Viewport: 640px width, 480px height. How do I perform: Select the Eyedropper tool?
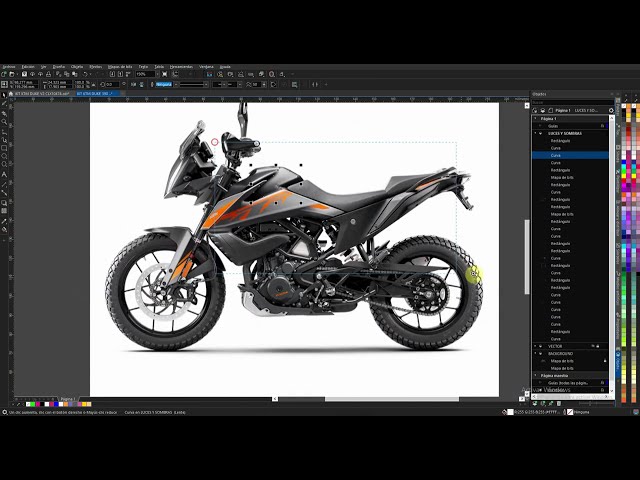coord(4,221)
